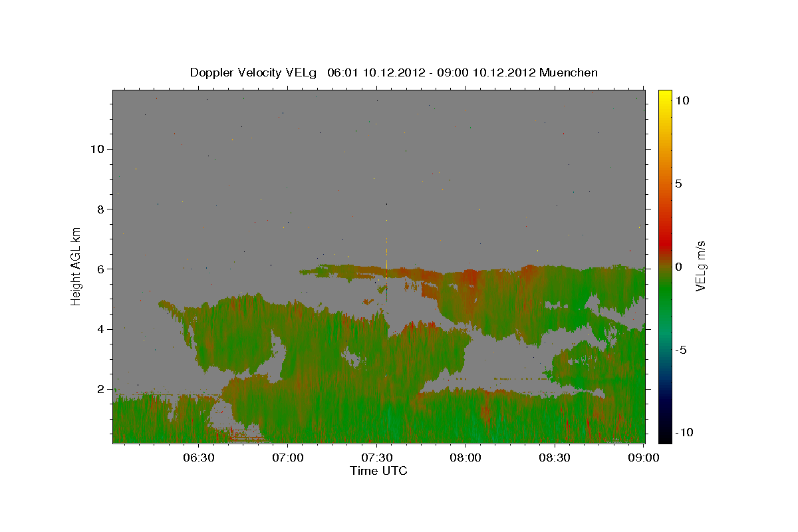Click the height tick label 4
Screen dimensions: 798x532
coord(101,329)
